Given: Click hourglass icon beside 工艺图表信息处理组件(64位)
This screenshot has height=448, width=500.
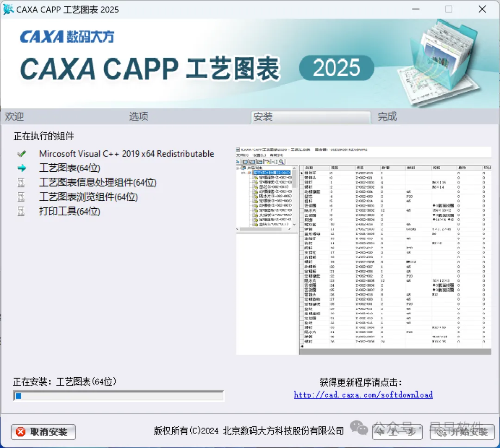Looking at the screenshot, I should click(21, 182).
